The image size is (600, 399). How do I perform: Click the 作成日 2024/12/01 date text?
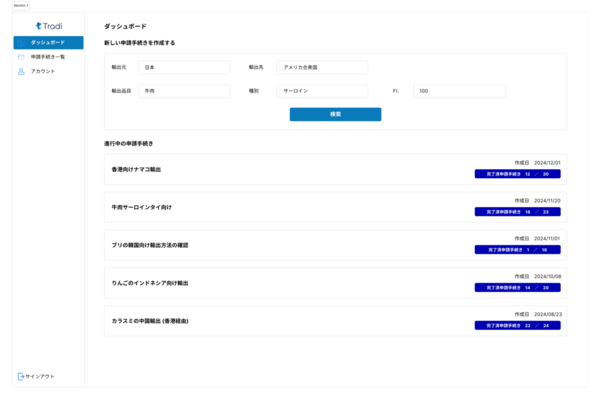point(537,163)
